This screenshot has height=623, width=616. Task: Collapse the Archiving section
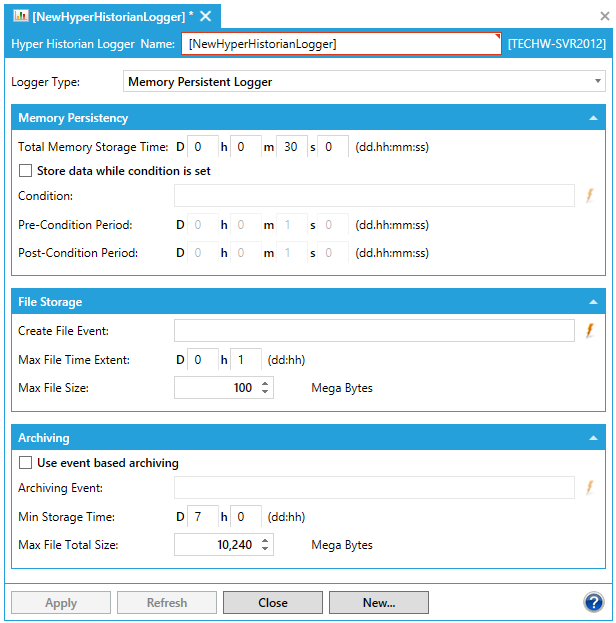pos(593,438)
